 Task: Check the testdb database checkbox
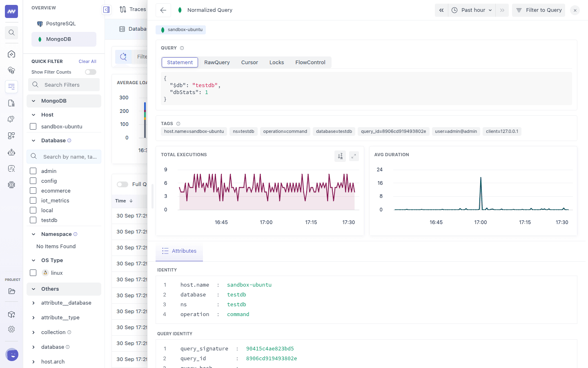(x=33, y=220)
